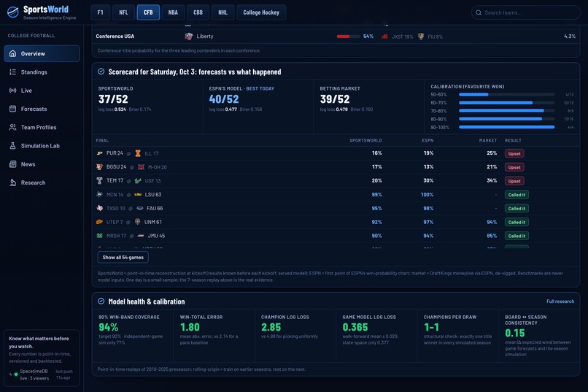Image resolution: width=588 pixels, height=392 pixels.
Task: Click Upset badge in TEM 17 row
Action: (514, 181)
